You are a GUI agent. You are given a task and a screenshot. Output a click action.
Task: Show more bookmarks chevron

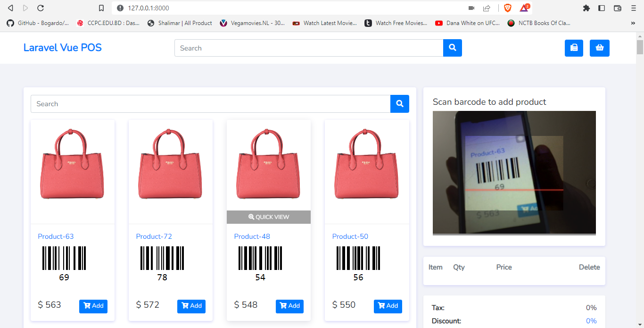coord(633,23)
